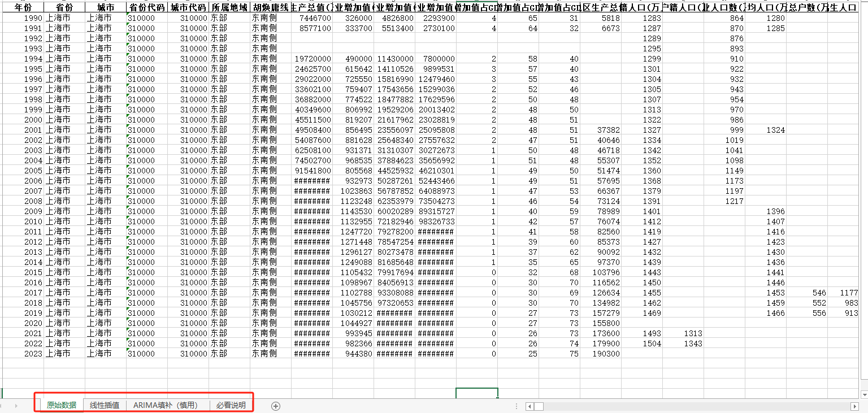Viewport: 868px width, 413px height.
Task: Select 东部 in the 2023 row
Action: 229,354
